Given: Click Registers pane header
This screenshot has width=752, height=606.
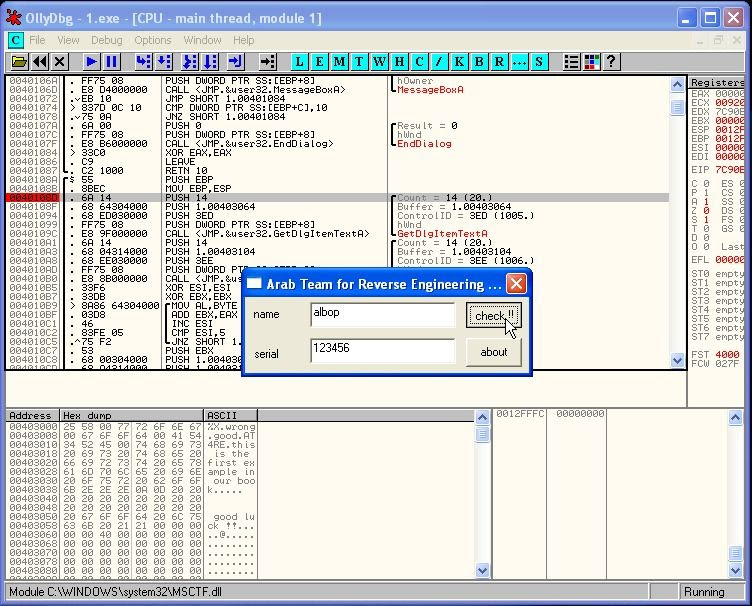Looking at the screenshot, I should click(x=719, y=82).
